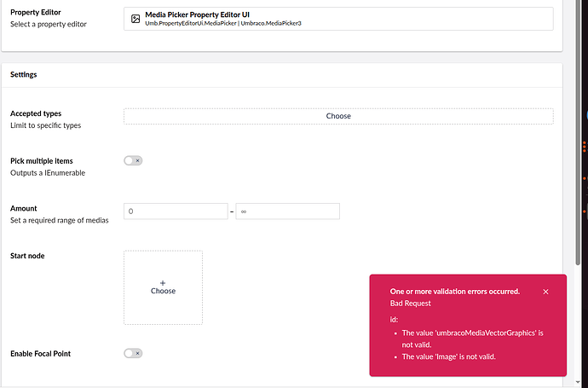Click the 'Property Editor' label

tap(36, 12)
